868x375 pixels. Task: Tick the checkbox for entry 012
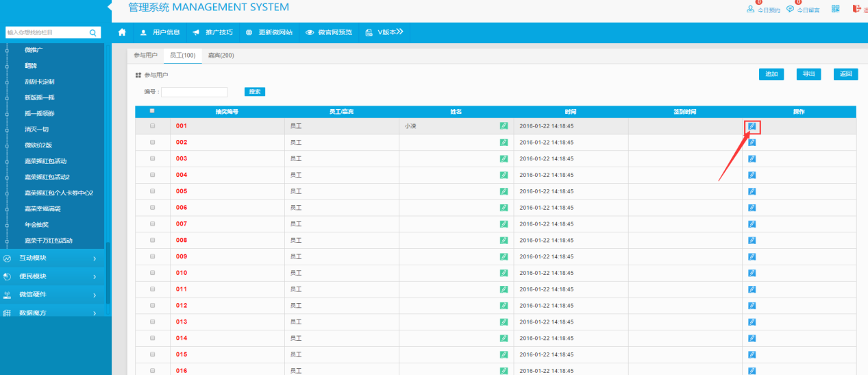[152, 305]
